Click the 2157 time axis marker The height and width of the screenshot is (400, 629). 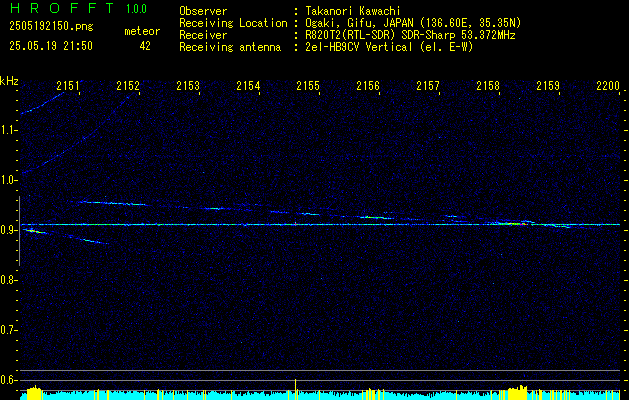pos(428,85)
